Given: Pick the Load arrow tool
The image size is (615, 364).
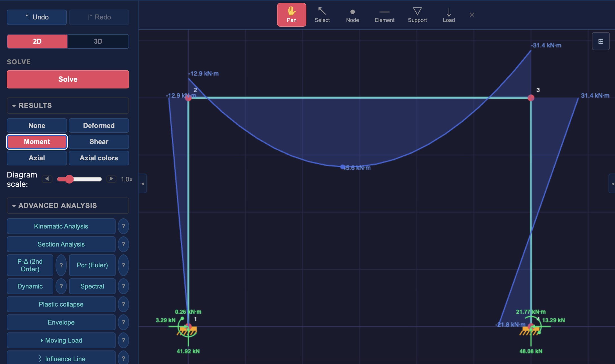Looking at the screenshot, I should [x=449, y=15].
